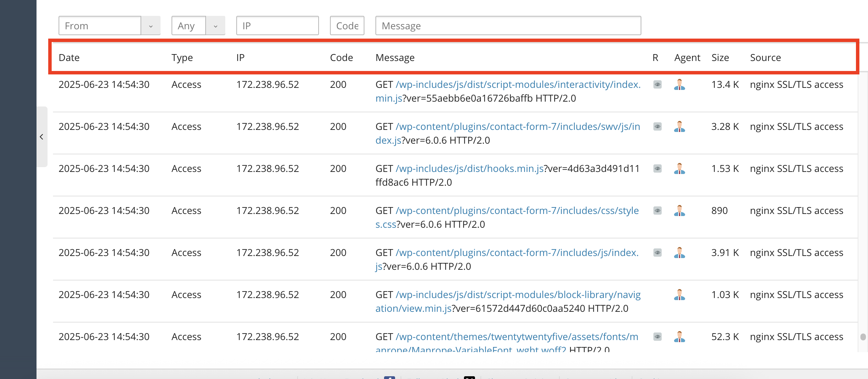Open the block-library/navigation/view.min.js link
Screen dimensions: 868x379
point(518,295)
